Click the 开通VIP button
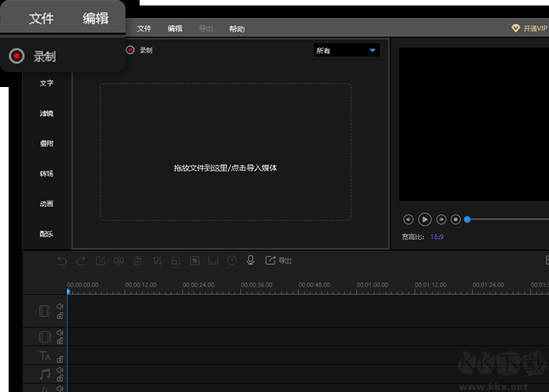The width and height of the screenshot is (549, 392). coord(529,28)
